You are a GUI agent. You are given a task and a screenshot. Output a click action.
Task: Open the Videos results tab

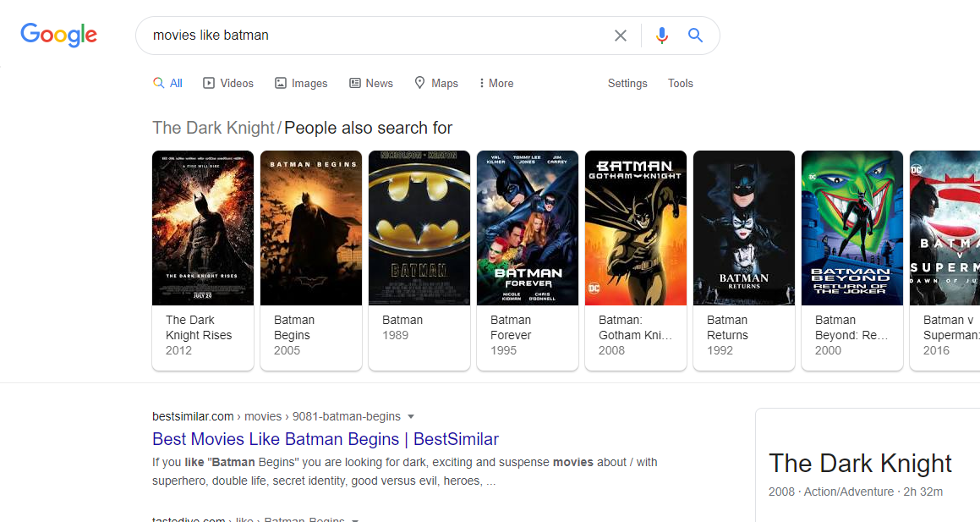(x=228, y=83)
